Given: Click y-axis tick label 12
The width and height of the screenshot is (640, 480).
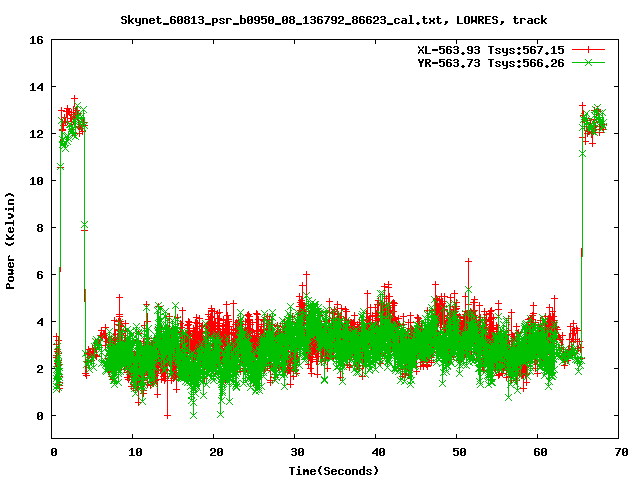Looking at the screenshot, I should click(36, 134).
